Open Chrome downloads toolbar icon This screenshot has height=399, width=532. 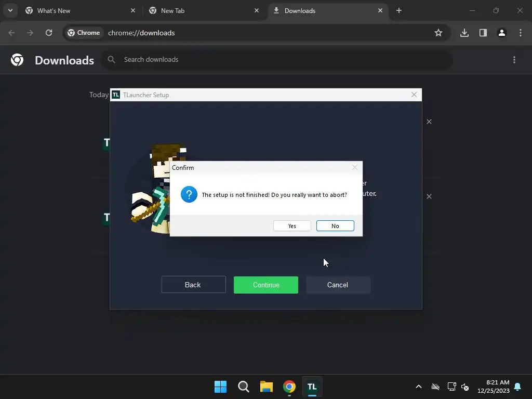[464, 33]
